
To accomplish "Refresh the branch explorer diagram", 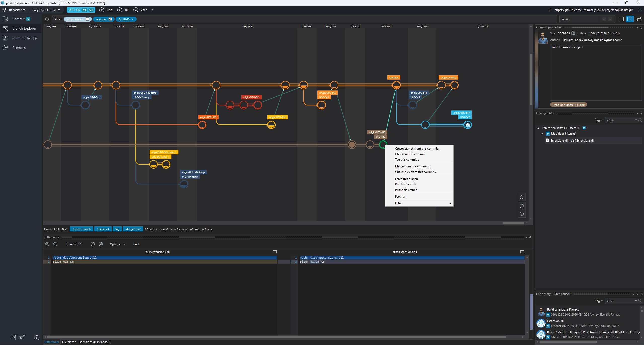I will tap(47, 19).
